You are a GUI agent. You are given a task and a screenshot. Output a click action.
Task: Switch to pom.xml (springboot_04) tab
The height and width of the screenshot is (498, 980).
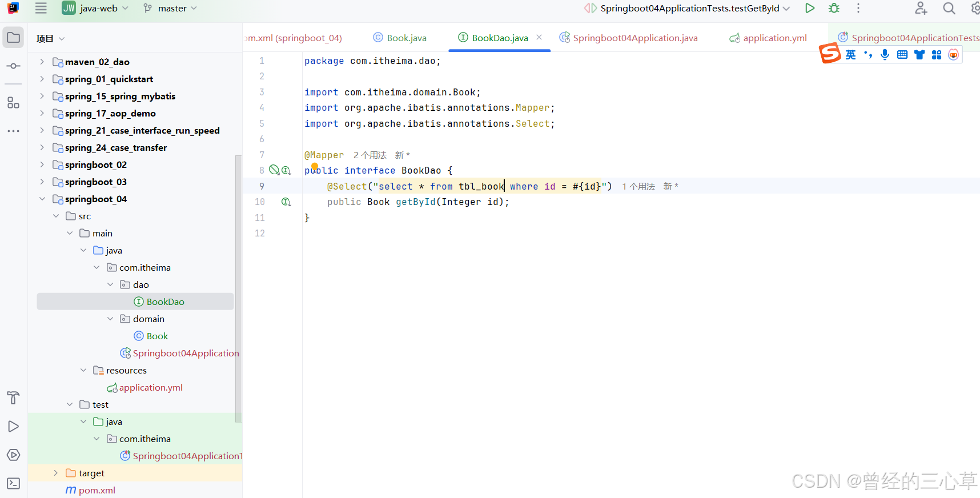pyautogui.click(x=294, y=38)
